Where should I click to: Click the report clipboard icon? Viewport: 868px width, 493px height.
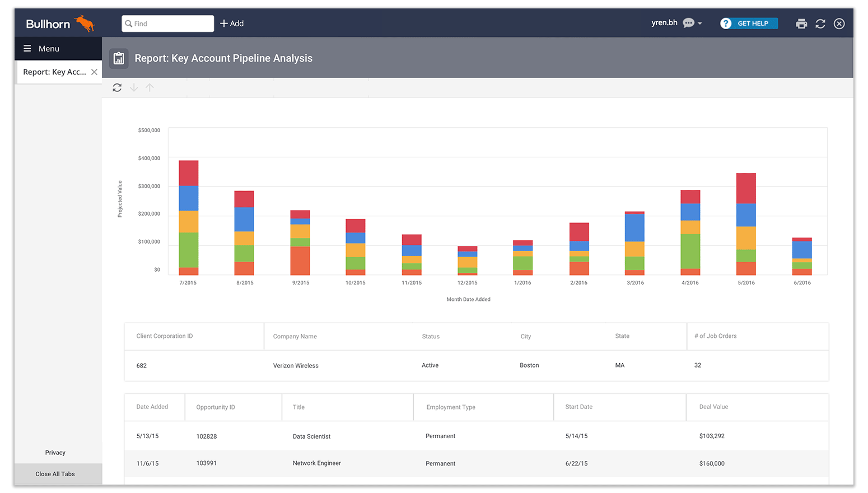pos(119,58)
